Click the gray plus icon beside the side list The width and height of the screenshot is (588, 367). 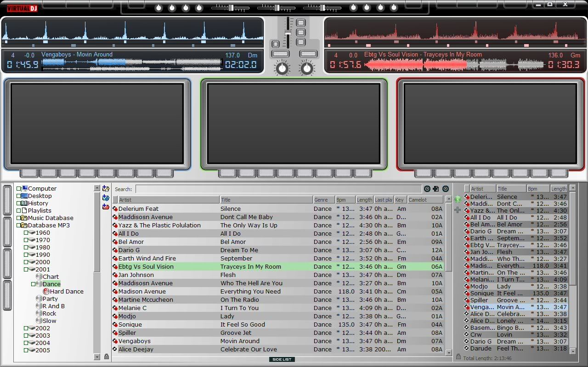pos(458,210)
